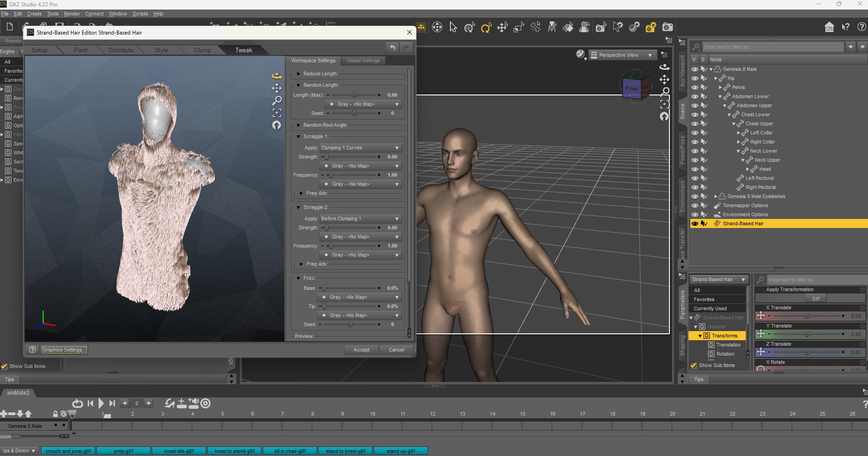
Task: Switch to the Setup tab
Action: pos(40,50)
